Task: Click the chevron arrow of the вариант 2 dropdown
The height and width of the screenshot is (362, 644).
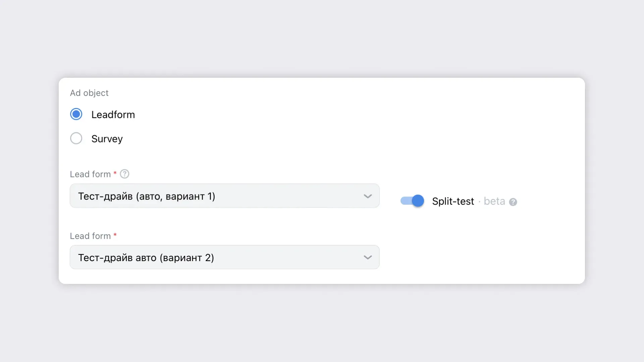Action: (x=368, y=257)
